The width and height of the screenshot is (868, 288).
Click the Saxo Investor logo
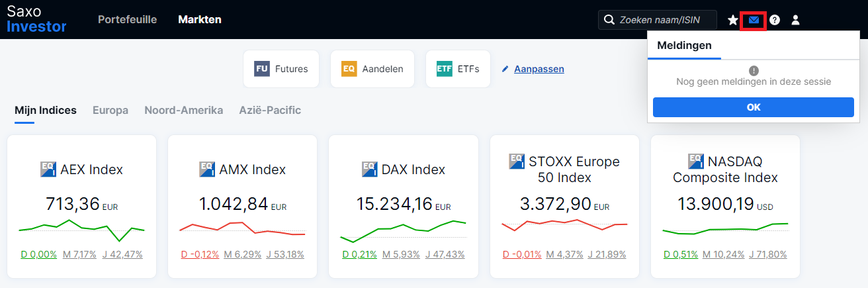tap(36, 19)
